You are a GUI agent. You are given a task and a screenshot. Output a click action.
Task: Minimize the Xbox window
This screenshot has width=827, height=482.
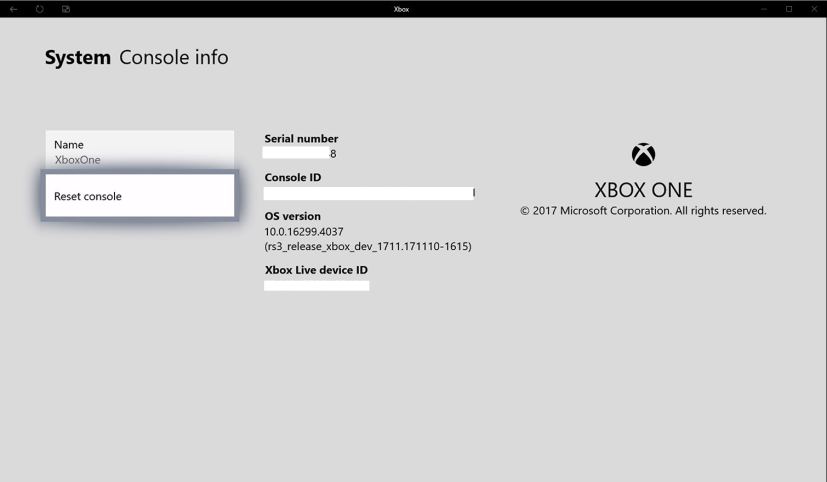pyautogui.click(x=764, y=9)
